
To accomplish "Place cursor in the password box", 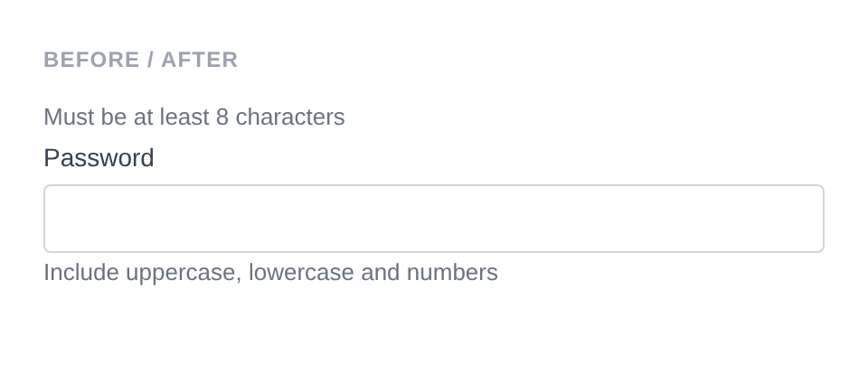I will (434, 219).
